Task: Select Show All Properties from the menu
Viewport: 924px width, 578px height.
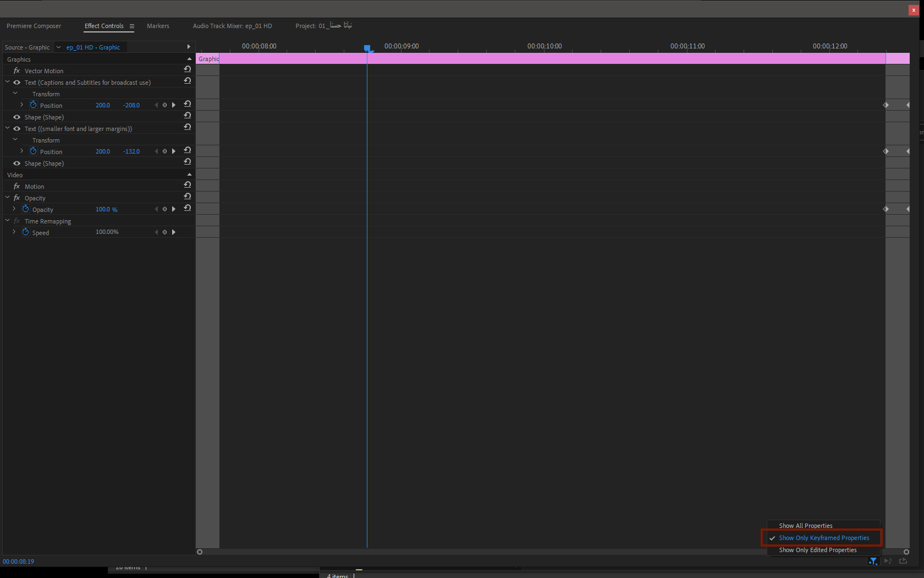Action: coord(805,526)
